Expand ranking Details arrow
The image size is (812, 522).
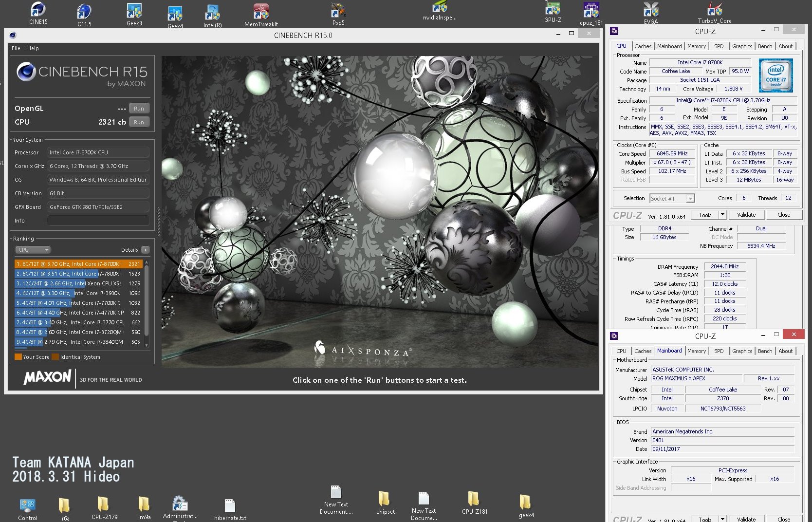(145, 250)
